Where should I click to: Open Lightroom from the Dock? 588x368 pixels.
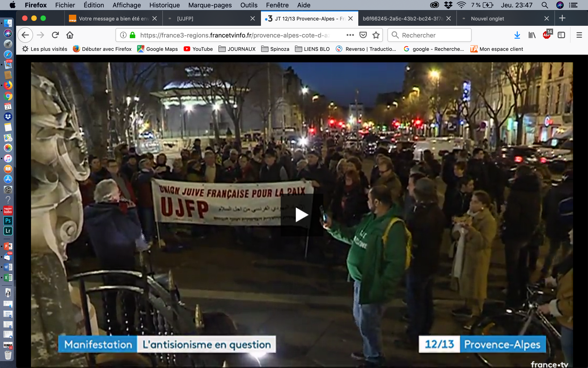tap(8, 231)
